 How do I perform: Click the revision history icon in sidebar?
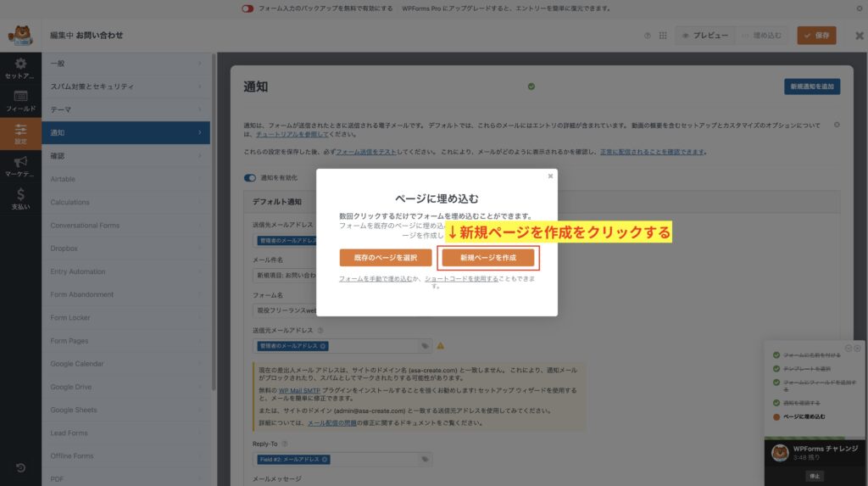(20, 468)
